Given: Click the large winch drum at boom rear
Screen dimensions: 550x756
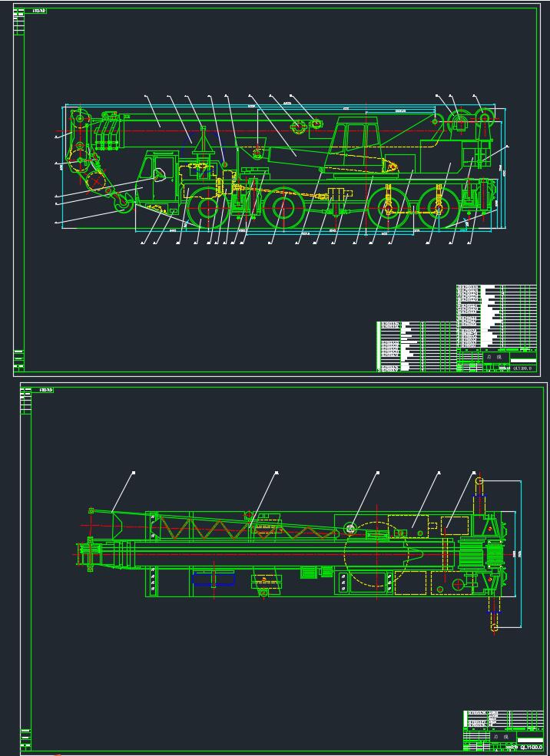Looking at the screenshot, I should click(461, 123).
